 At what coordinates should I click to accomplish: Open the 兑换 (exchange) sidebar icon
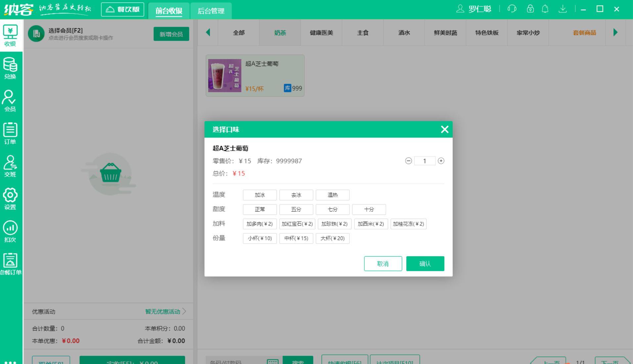coord(10,69)
